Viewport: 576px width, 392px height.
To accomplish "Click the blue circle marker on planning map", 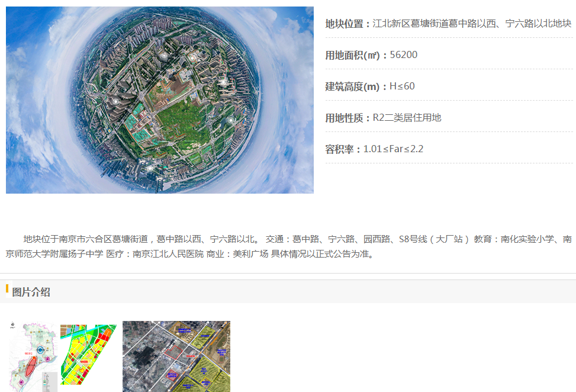I will tap(40, 350).
